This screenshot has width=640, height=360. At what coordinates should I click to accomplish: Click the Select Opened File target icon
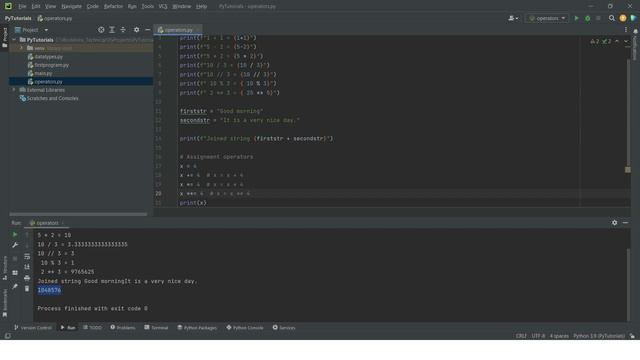point(101,30)
